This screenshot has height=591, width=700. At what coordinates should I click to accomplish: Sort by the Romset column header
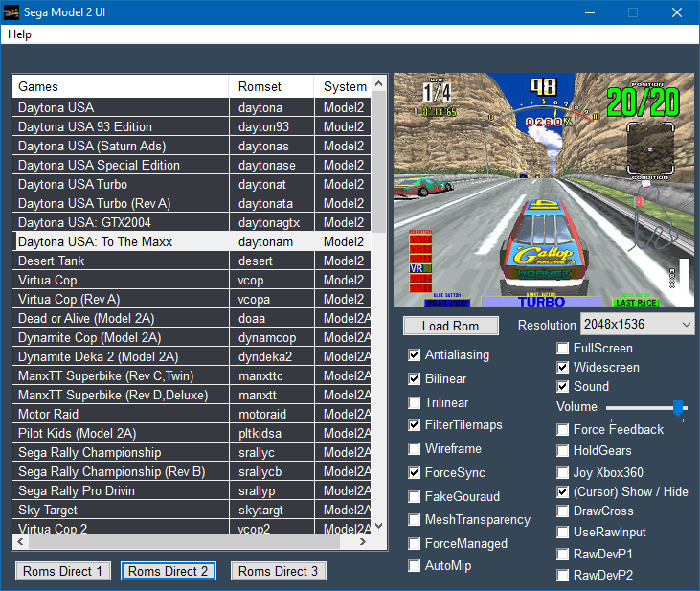271,86
